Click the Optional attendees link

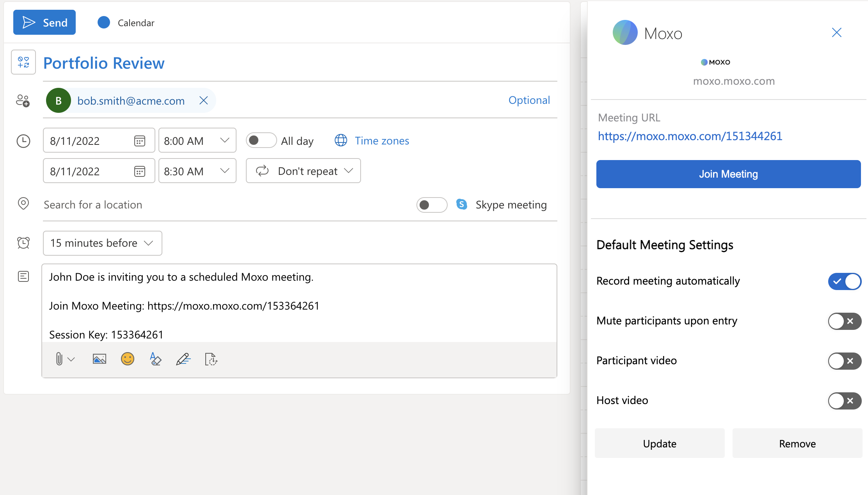tap(529, 100)
